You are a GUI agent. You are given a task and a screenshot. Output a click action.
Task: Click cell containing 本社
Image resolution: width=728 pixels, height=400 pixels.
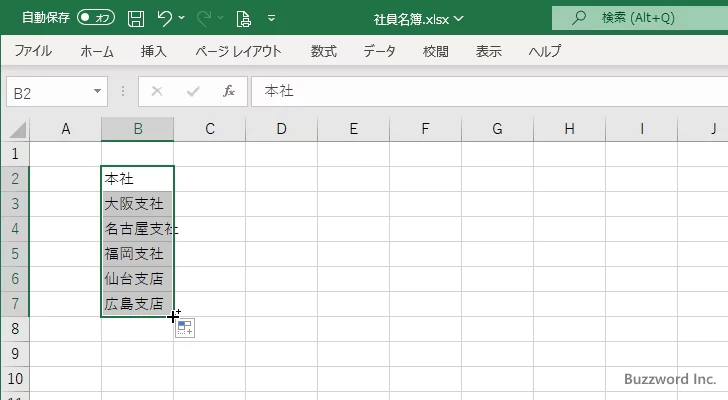click(138, 179)
